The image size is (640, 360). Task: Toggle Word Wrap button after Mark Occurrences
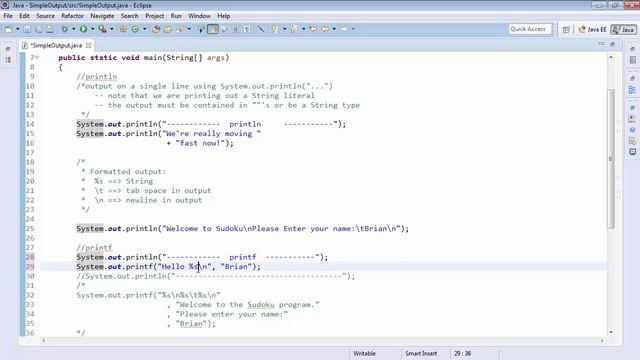pos(224,29)
